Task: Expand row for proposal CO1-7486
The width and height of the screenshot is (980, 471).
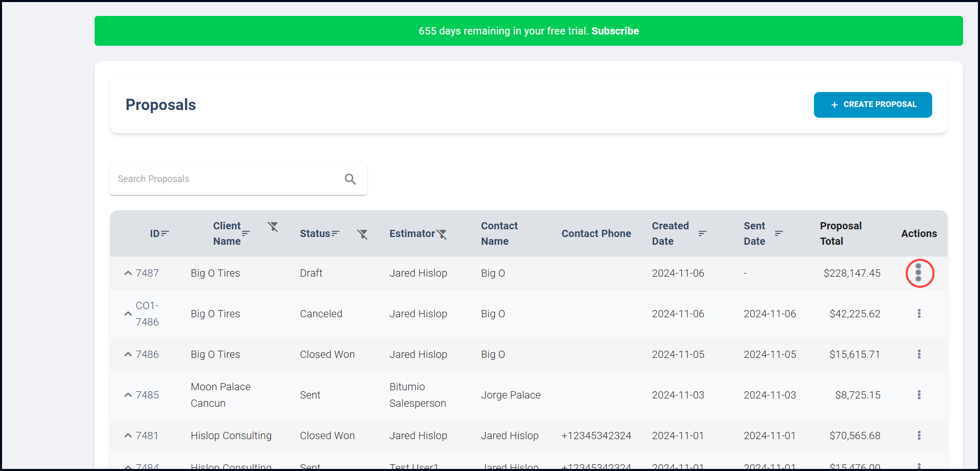Action: pos(128,314)
